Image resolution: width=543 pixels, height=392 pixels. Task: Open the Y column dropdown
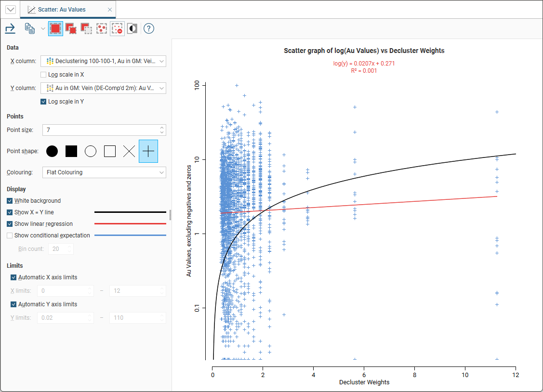(104, 88)
